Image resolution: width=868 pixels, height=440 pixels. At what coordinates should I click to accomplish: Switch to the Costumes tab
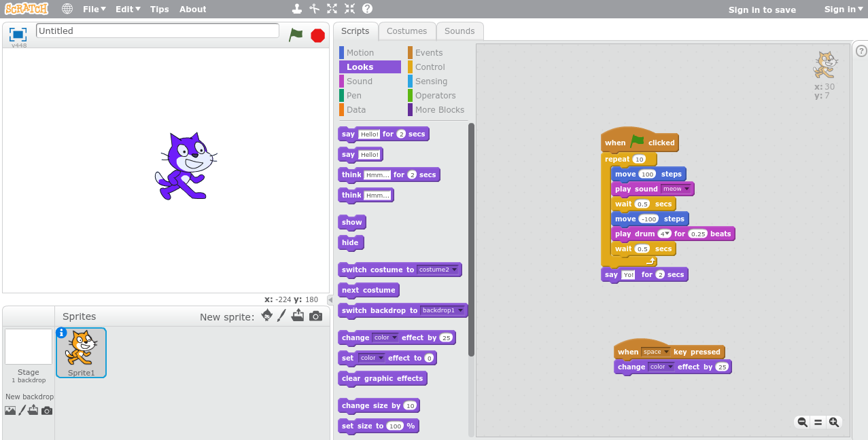[406, 31]
